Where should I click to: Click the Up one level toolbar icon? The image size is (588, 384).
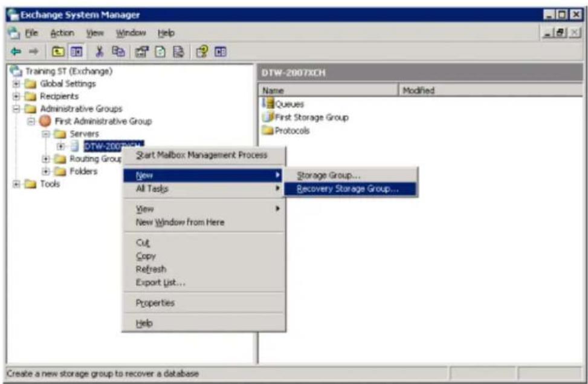(x=57, y=51)
